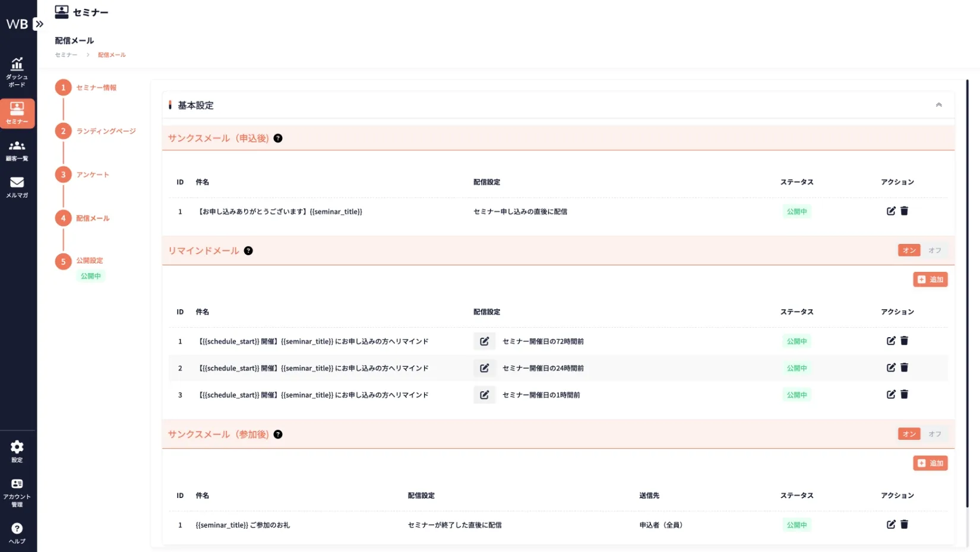This screenshot has width=980, height=552.
Task: Edit delivery setting for 24時間前 reminder
Action: [x=484, y=368]
